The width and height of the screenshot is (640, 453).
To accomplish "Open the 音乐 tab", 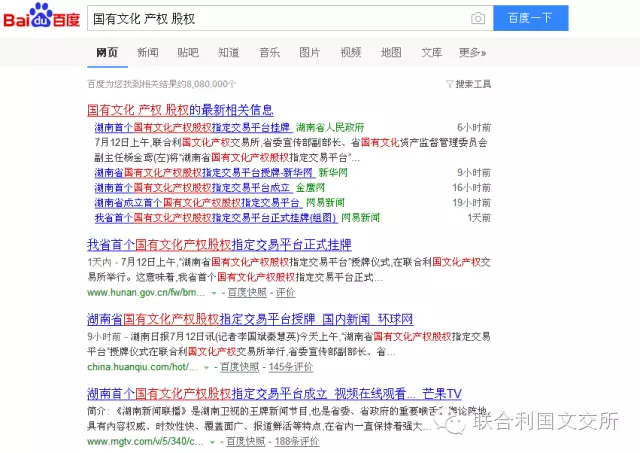I will pyautogui.click(x=269, y=52).
